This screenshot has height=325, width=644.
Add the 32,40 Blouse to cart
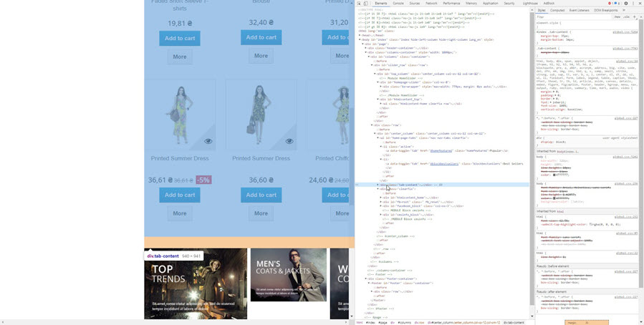(x=261, y=37)
